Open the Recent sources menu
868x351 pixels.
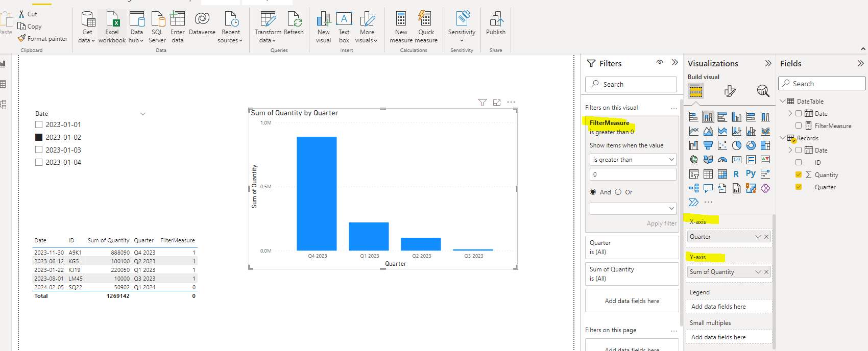[231, 27]
